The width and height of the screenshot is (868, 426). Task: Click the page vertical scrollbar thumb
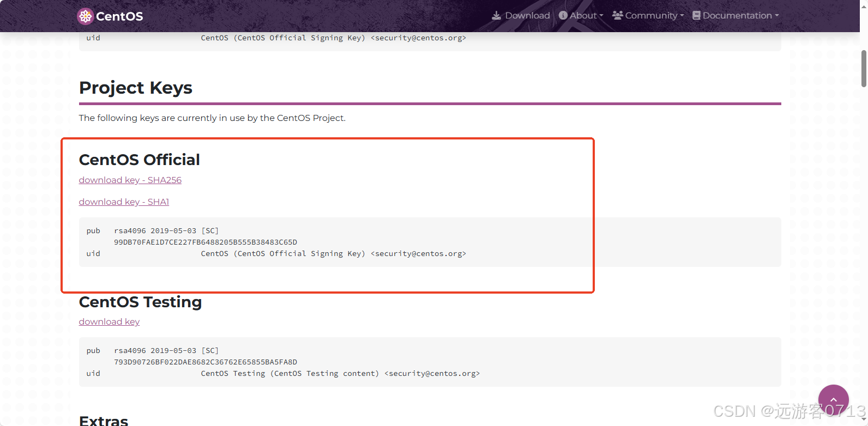coord(864,68)
